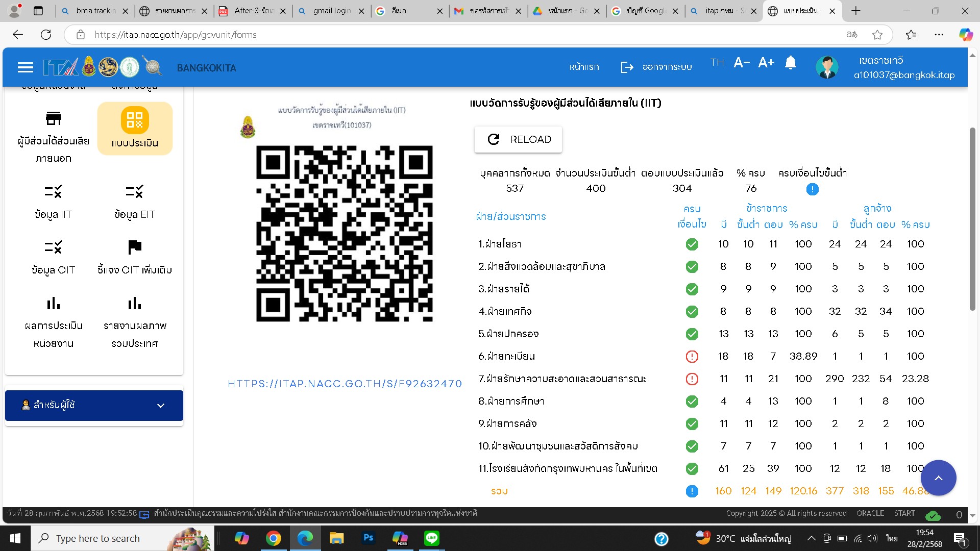Open the taskbar notification center icon
Screen dimensions: 980x551
(x=959, y=538)
